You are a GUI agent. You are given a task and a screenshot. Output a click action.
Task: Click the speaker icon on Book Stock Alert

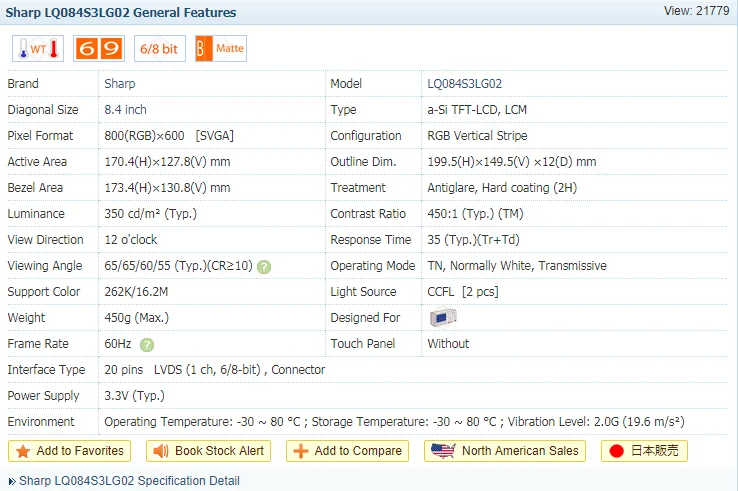point(161,451)
